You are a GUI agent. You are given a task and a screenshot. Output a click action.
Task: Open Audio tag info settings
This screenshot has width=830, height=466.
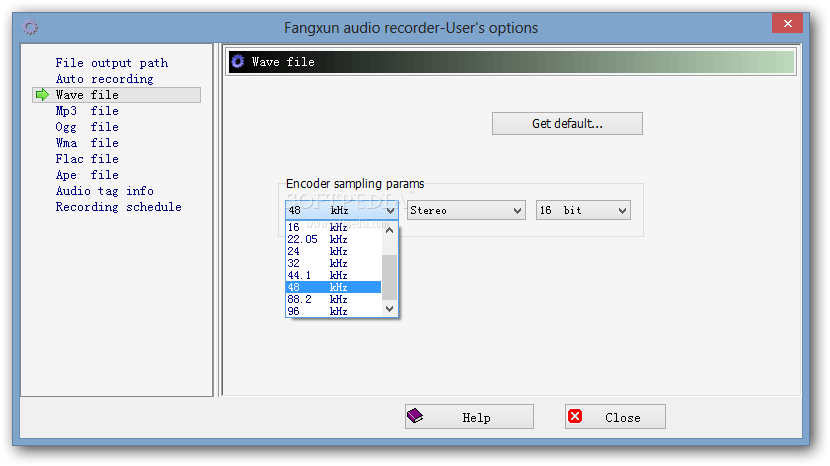(x=104, y=191)
